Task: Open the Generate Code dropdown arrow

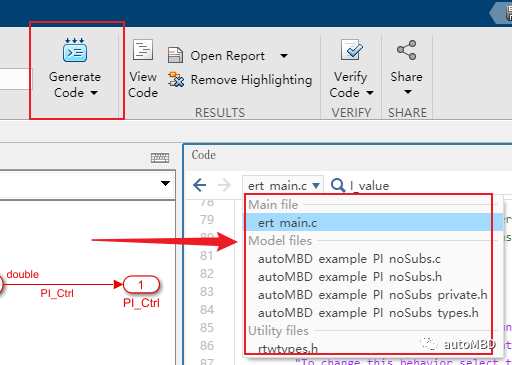Action: pos(94,93)
